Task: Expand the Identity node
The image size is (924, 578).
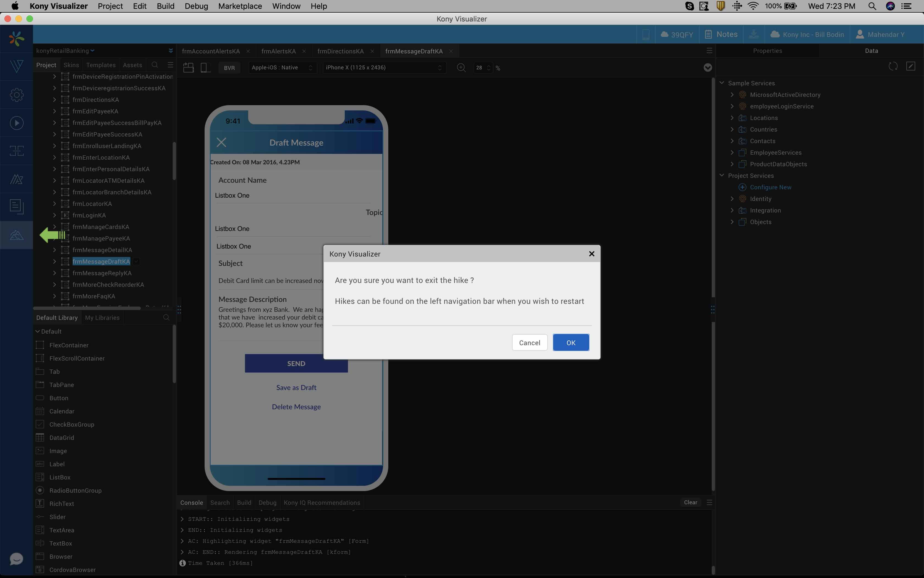Action: coord(732,199)
